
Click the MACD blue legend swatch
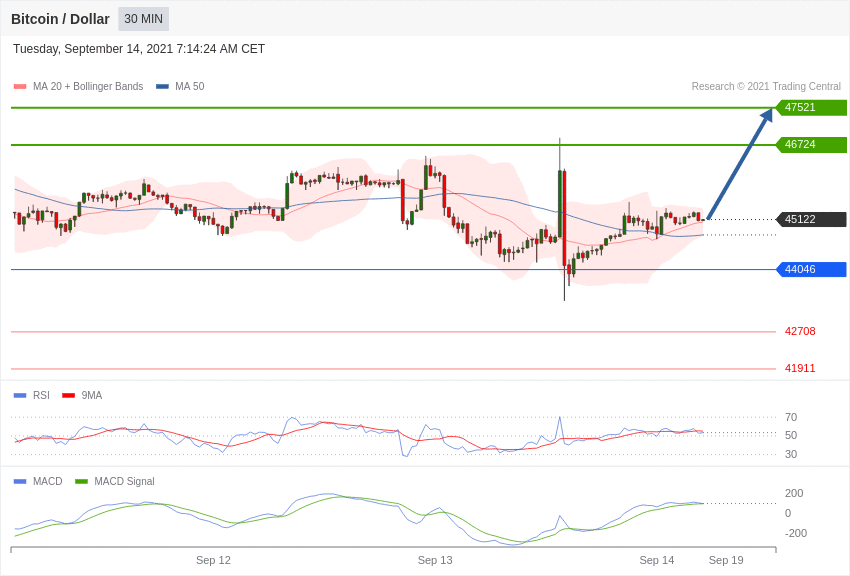[20, 482]
